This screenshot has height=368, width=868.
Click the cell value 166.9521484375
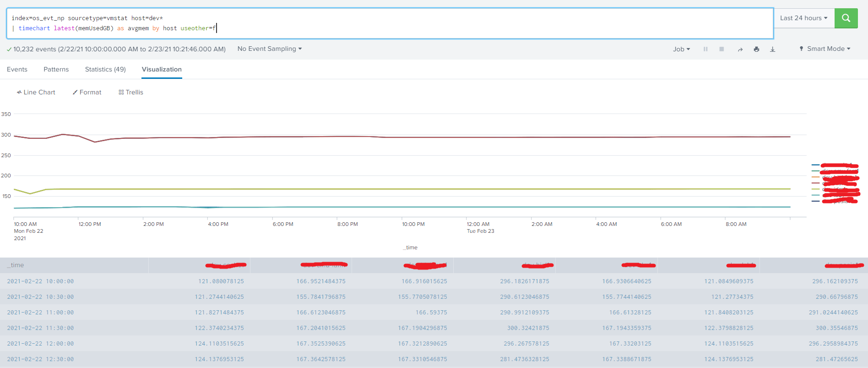[321, 281]
